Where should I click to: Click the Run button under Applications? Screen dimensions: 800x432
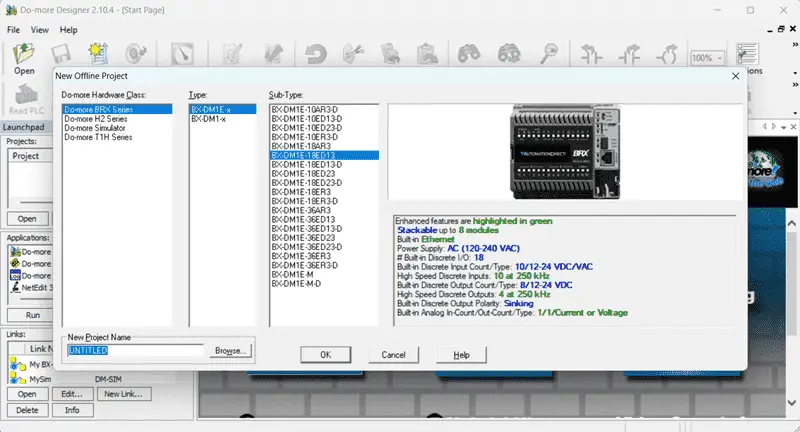tap(33, 315)
